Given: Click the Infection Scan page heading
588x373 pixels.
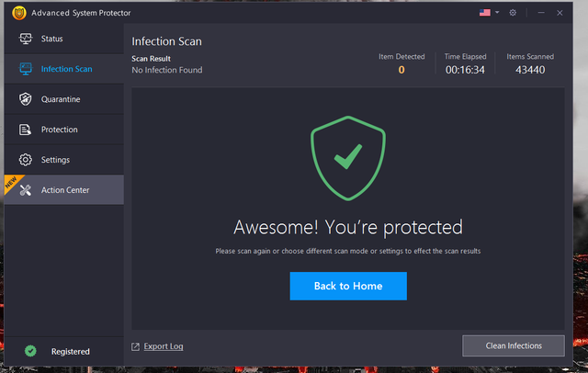Looking at the screenshot, I should [x=166, y=41].
